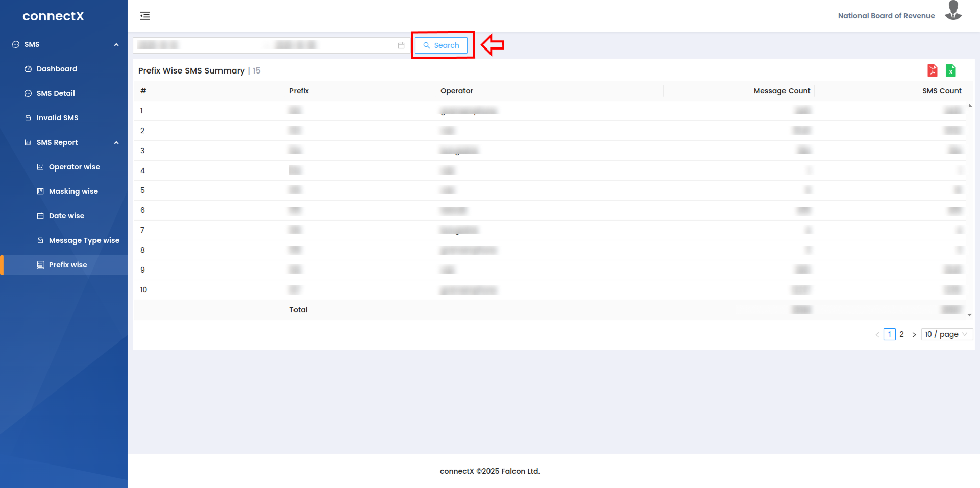Collapse the SMS menu section
The width and height of the screenshot is (980, 488).
click(x=116, y=45)
